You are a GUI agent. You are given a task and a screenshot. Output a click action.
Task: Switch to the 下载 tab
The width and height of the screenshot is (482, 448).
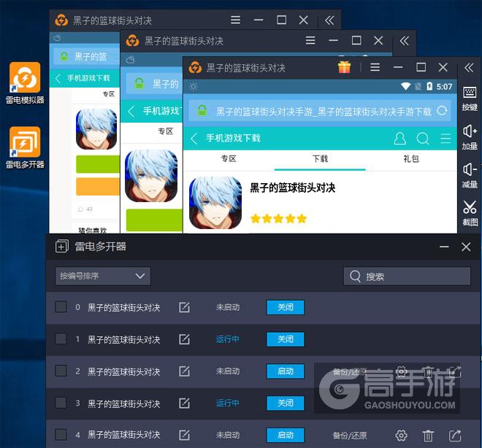[320, 159]
